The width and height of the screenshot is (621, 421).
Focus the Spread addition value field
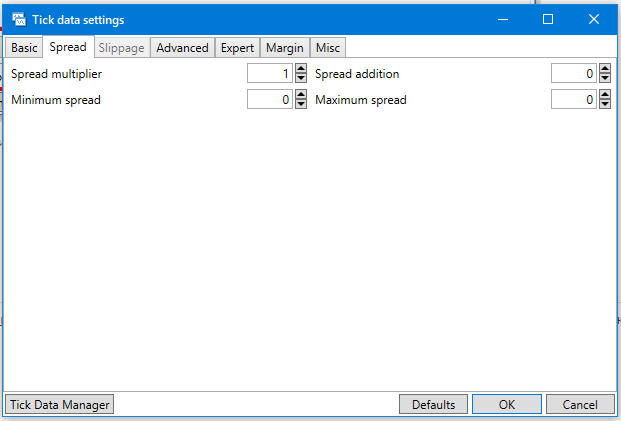573,73
